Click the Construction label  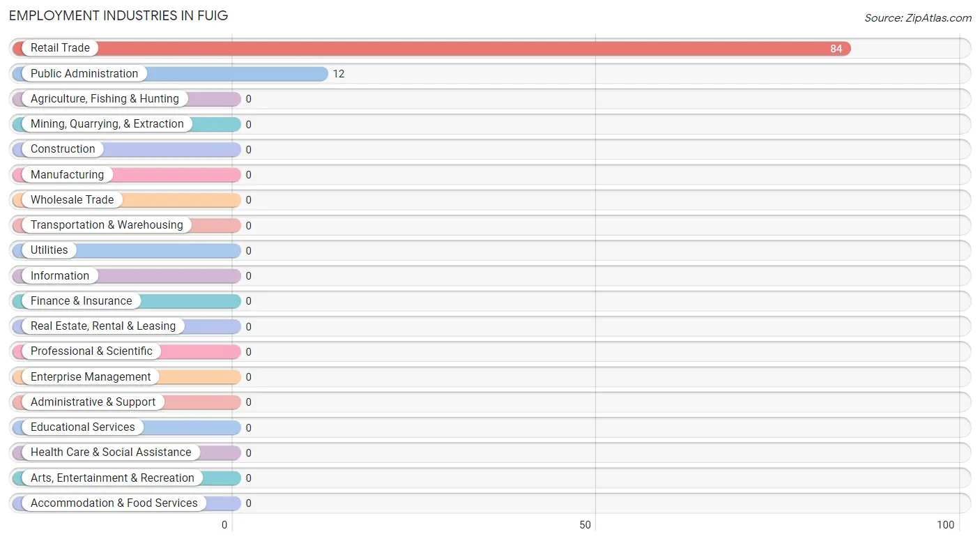63,149
